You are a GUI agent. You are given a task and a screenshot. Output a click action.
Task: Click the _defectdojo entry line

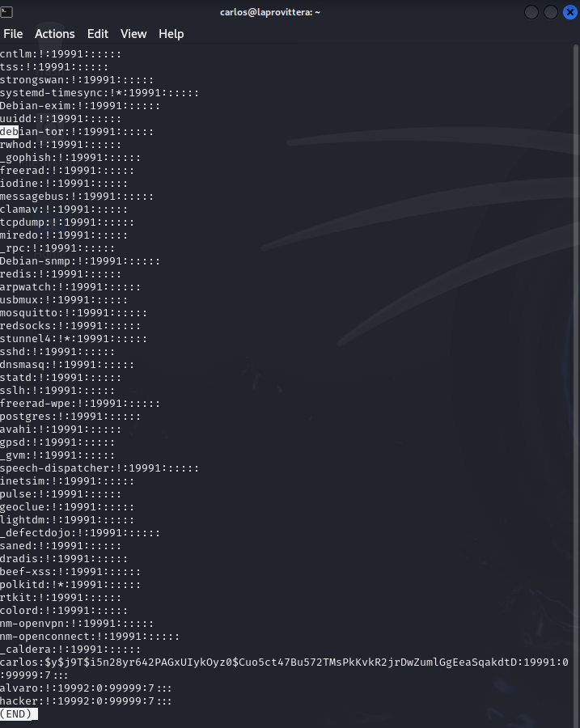pos(80,533)
